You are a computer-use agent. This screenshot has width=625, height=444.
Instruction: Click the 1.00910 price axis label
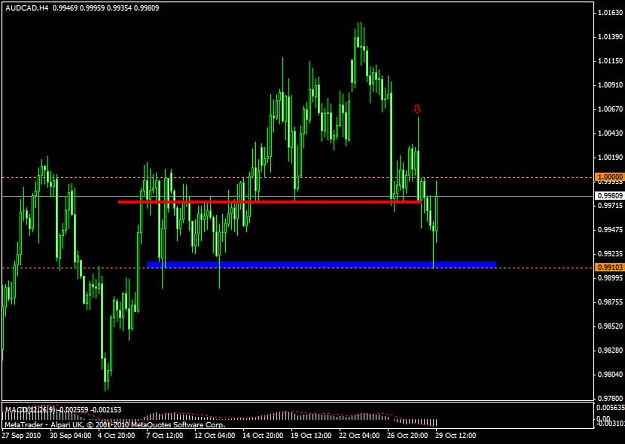coord(610,85)
